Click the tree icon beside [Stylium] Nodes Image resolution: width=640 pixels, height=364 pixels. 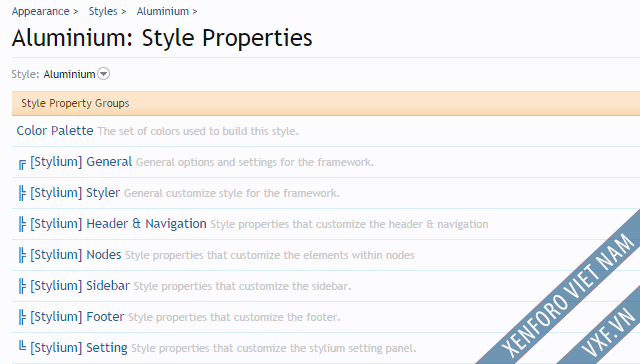[x=22, y=255]
